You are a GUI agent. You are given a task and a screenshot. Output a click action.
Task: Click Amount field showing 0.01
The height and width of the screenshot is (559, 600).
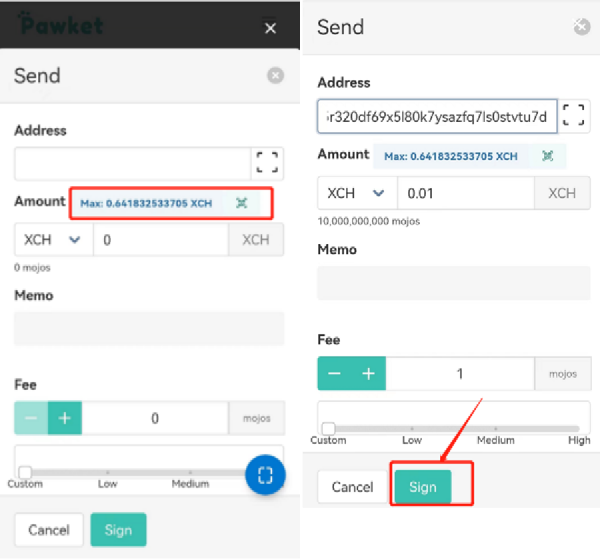[465, 193]
